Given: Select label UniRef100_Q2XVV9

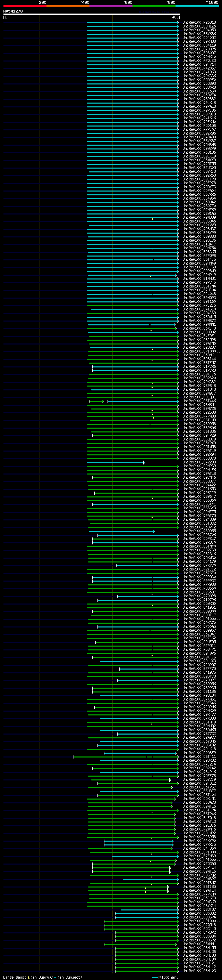Looking at the screenshot, I should coord(199,225).
